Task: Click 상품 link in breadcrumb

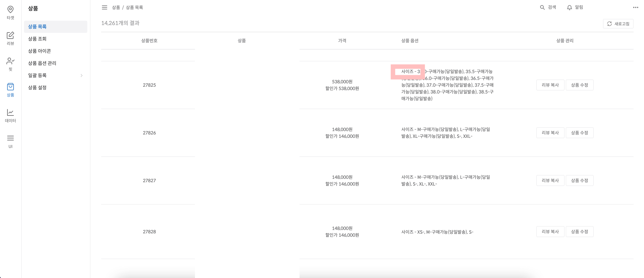Action: pyautogui.click(x=116, y=7)
